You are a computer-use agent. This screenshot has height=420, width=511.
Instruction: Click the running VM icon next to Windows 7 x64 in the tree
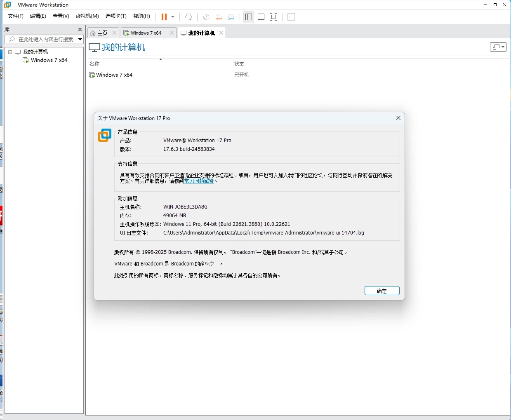click(26, 60)
